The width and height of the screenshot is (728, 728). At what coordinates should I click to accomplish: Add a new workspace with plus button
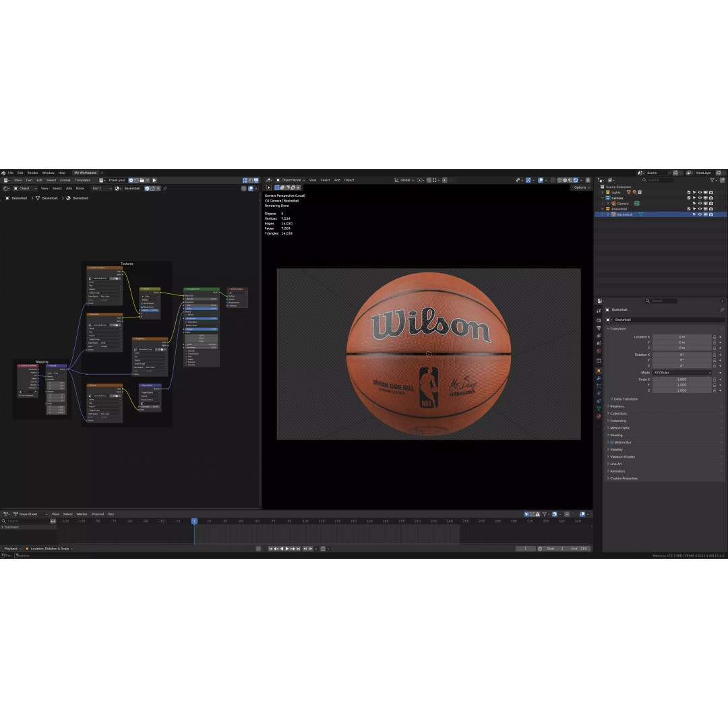[102, 173]
